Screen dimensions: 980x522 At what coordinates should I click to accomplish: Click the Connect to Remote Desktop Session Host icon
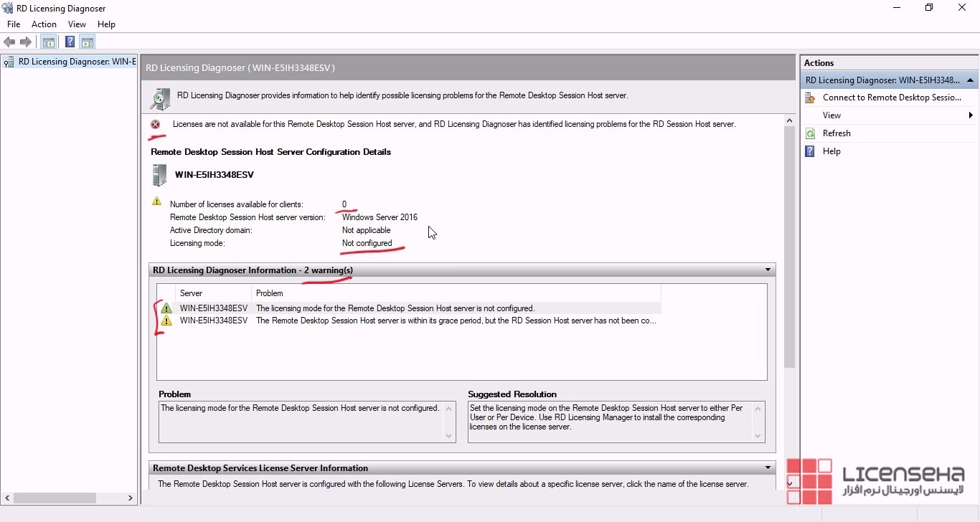pyautogui.click(x=810, y=98)
